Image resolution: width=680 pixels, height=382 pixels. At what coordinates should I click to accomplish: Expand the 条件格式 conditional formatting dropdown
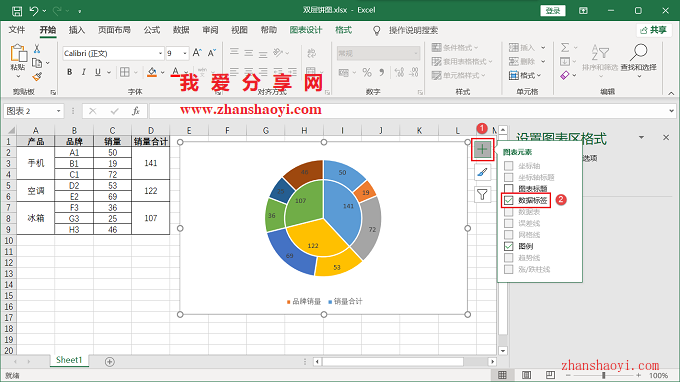(476, 47)
